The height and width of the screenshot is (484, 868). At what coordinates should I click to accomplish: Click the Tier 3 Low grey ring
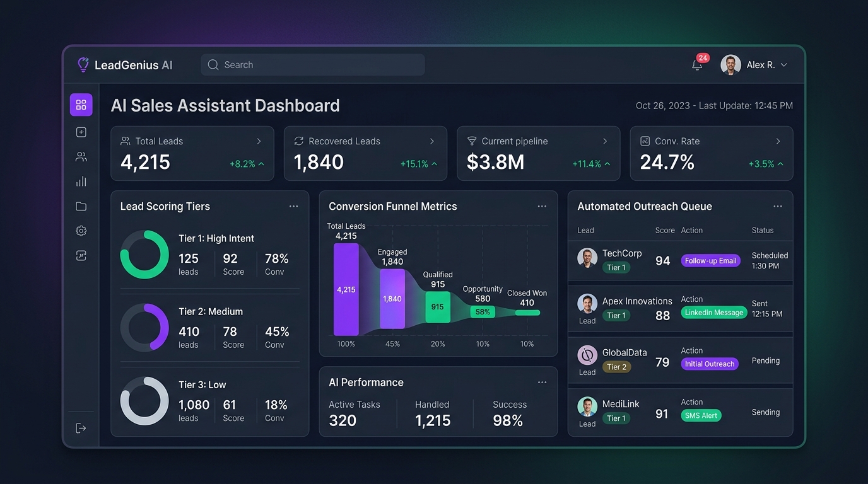(x=144, y=401)
